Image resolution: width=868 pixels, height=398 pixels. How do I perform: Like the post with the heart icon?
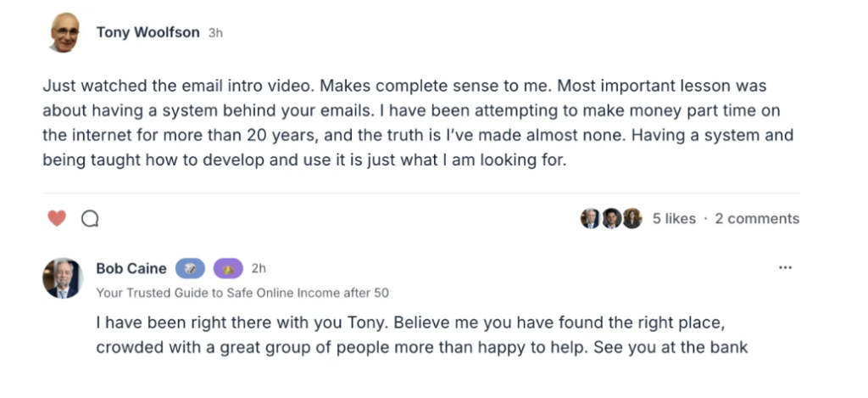(x=57, y=219)
